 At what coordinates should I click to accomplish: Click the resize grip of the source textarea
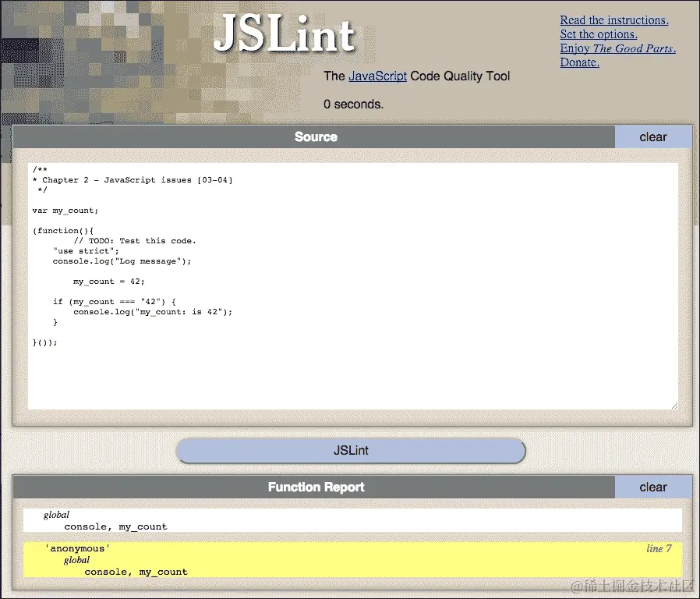(x=675, y=404)
